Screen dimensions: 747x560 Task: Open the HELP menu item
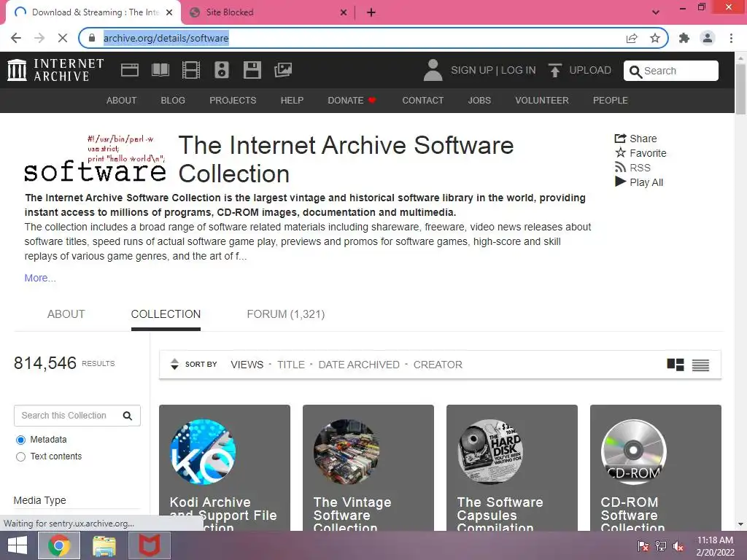[292, 101]
